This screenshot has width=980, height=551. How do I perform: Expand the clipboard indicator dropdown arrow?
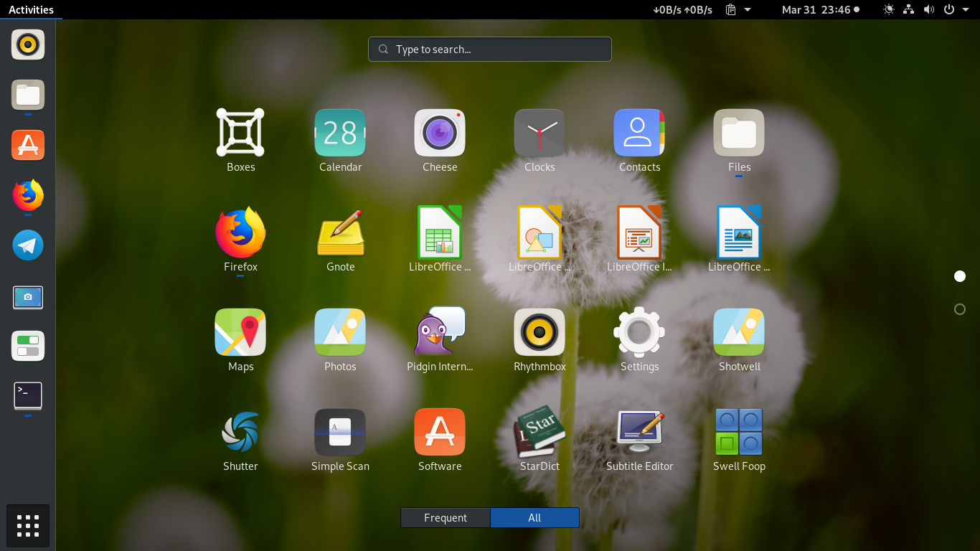click(x=748, y=9)
